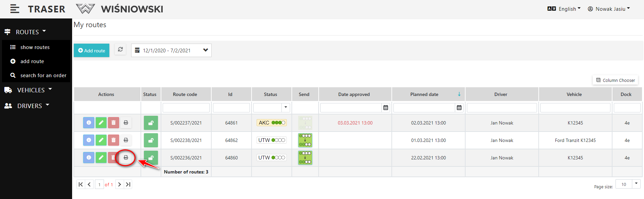Open the English language dropdown
This screenshot has height=199, width=644.
(564, 9)
